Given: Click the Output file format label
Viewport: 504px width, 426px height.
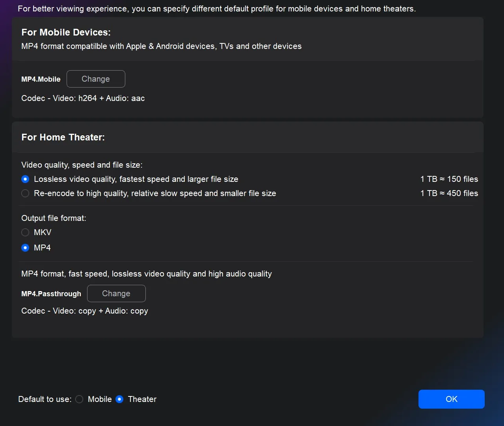Looking at the screenshot, I should (54, 218).
